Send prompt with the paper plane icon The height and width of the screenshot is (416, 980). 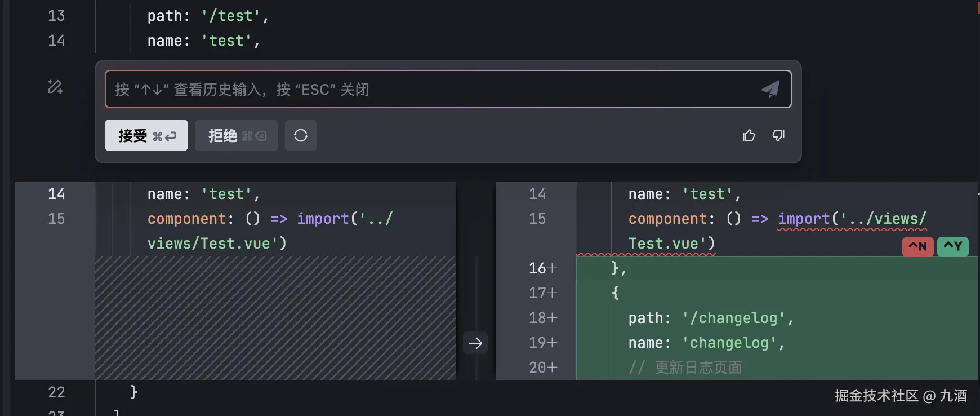[x=770, y=89]
